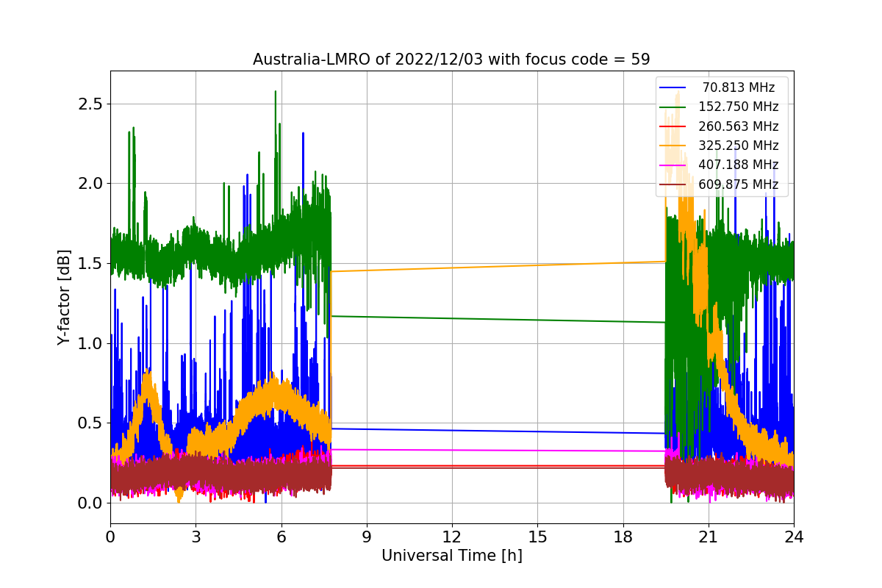Click the x-axis tick label '18'
This screenshot has width=882, height=588.
pyautogui.click(x=623, y=537)
